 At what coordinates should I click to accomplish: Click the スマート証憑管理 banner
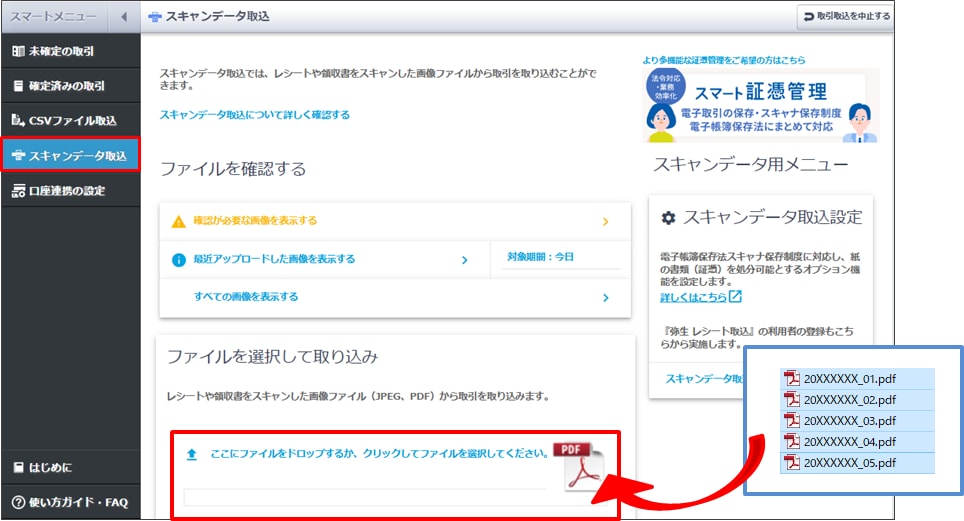761,106
